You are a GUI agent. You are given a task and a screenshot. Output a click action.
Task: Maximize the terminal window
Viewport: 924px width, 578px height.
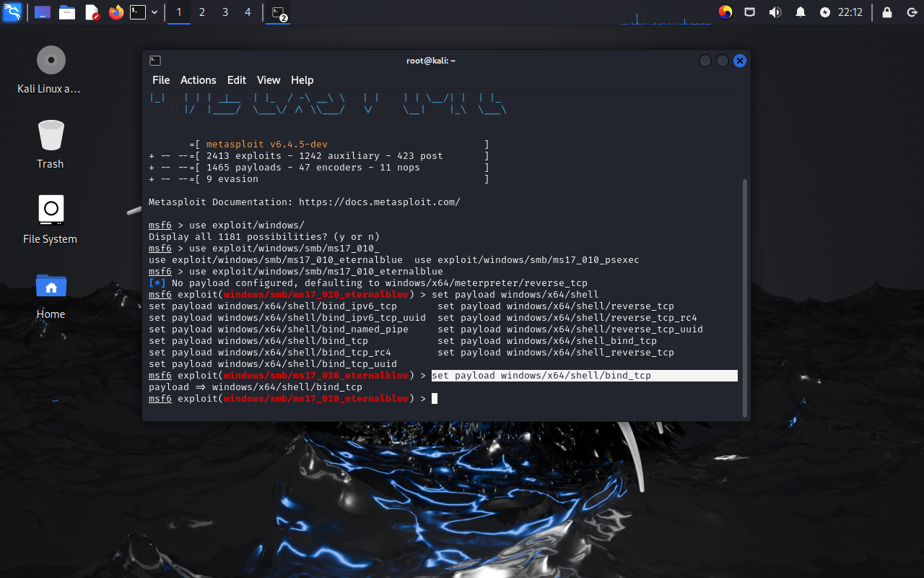point(723,61)
